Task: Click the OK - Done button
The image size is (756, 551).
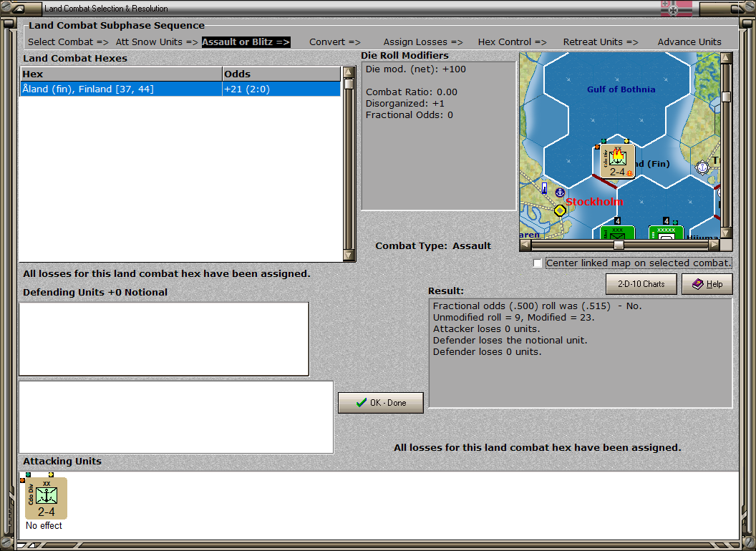Action: click(381, 403)
